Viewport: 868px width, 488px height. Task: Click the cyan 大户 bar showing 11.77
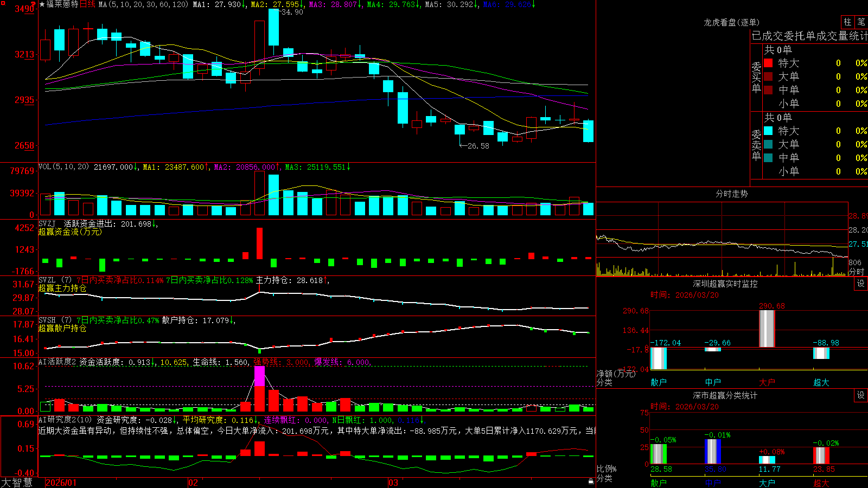pyautogui.click(x=767, y=460)
